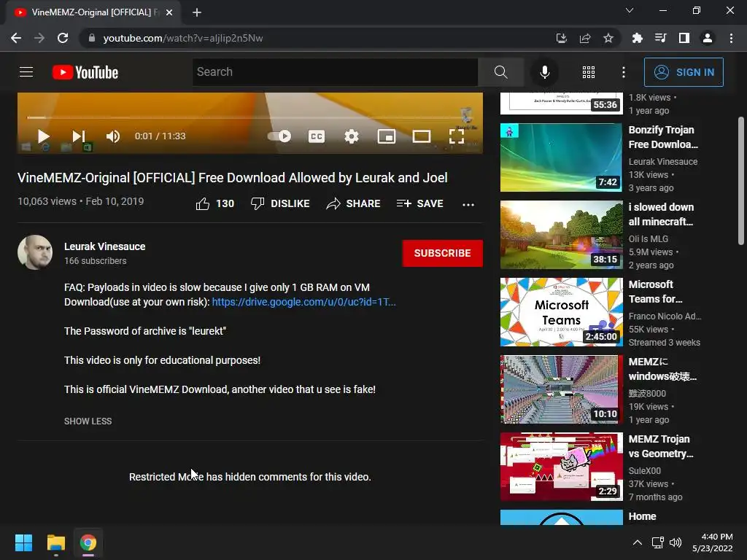Click the Chrome taskbar icon

point(88,542)
